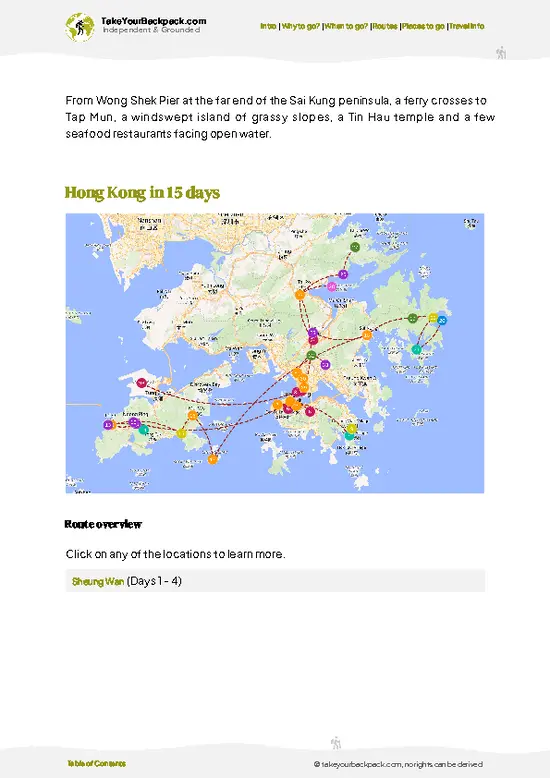The image size is (550, 778).
Task: Click the purple marker at Lantau's far west tip
Action: 108,425
